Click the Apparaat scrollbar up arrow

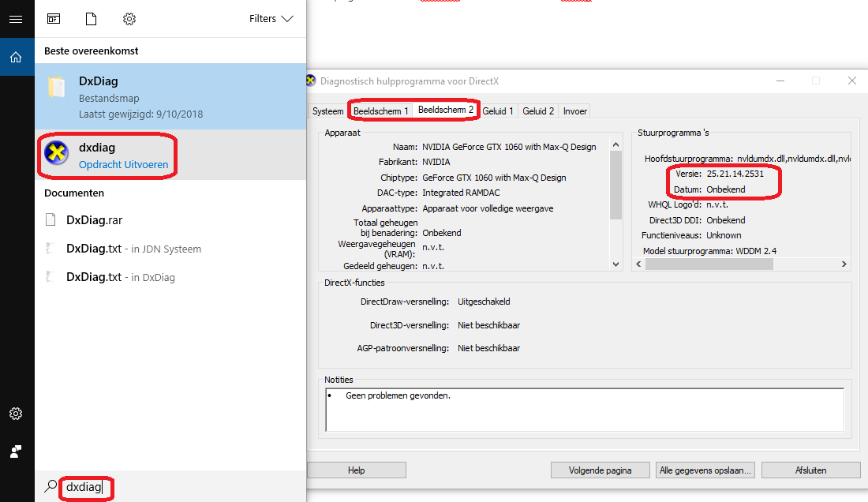pyautogui.click(x=615, y=144)
